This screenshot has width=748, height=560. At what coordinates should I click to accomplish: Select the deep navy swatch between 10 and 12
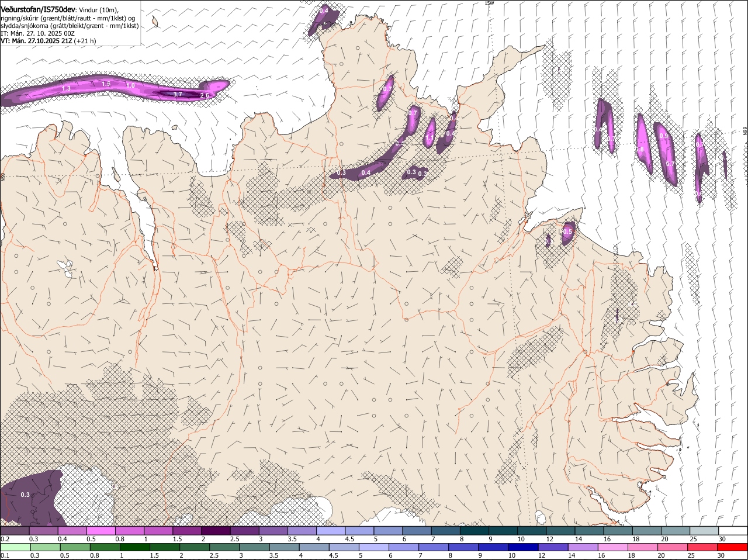pos(524,547)
